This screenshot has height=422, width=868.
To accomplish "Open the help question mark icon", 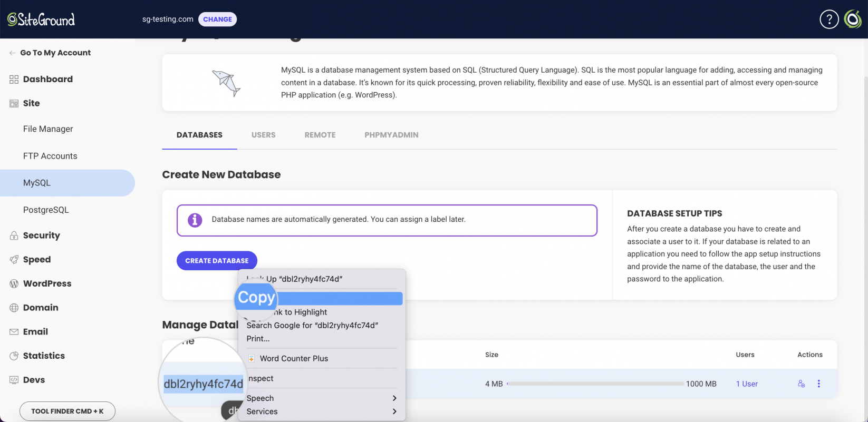I will pos(829,19).
